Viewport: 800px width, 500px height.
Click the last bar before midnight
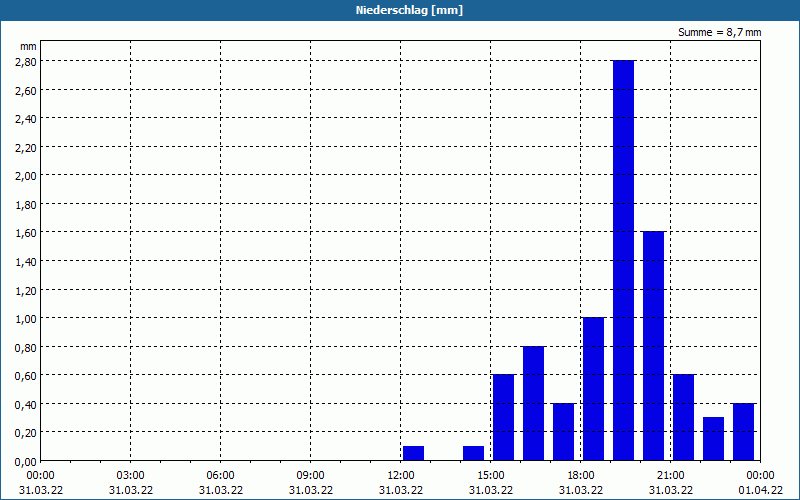[743, 432]
